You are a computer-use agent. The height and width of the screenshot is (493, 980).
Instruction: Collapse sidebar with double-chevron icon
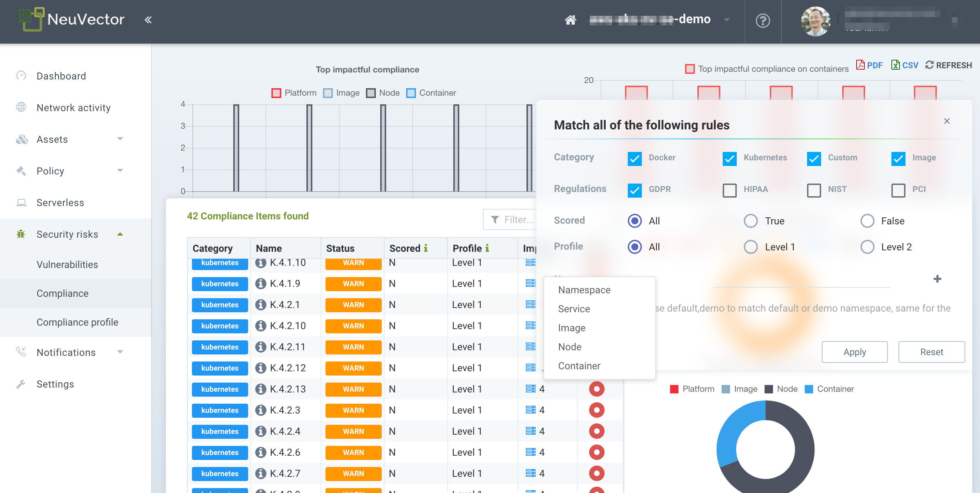pos(148,20)
